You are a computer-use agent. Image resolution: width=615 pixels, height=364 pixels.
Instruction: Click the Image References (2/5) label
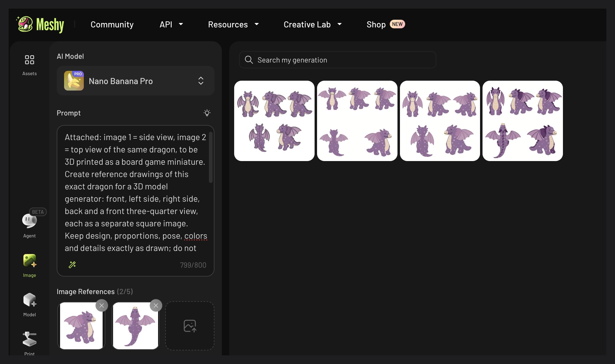coord(95,292)
